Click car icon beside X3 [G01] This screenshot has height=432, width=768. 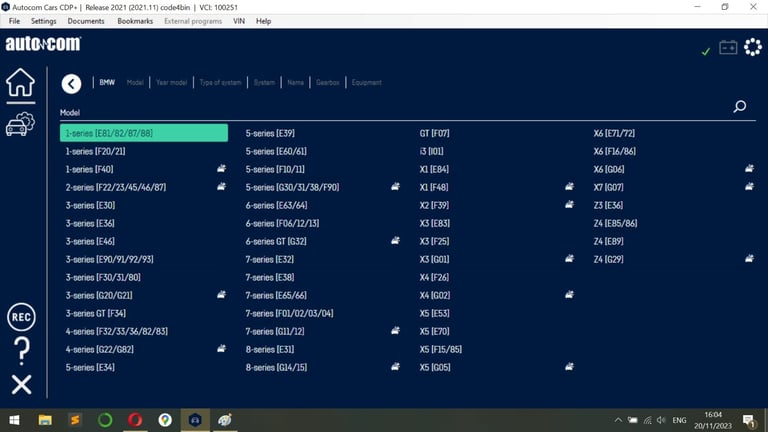click(569, 258)
